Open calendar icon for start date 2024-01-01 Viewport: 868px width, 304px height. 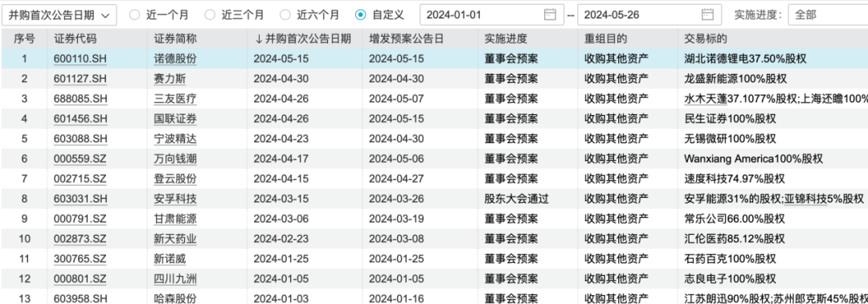(550, 15)
